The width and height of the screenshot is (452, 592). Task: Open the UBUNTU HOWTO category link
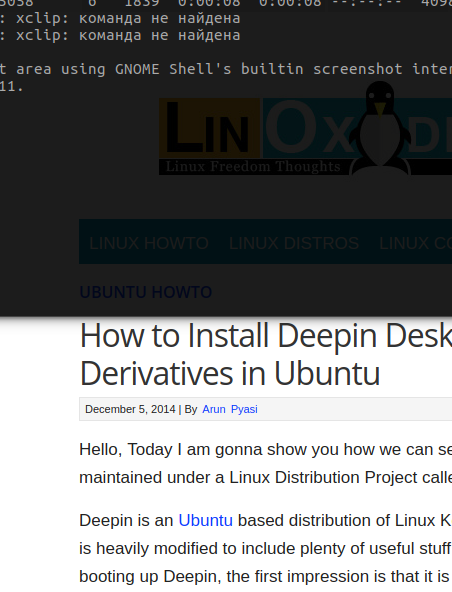tap(146, 292)
